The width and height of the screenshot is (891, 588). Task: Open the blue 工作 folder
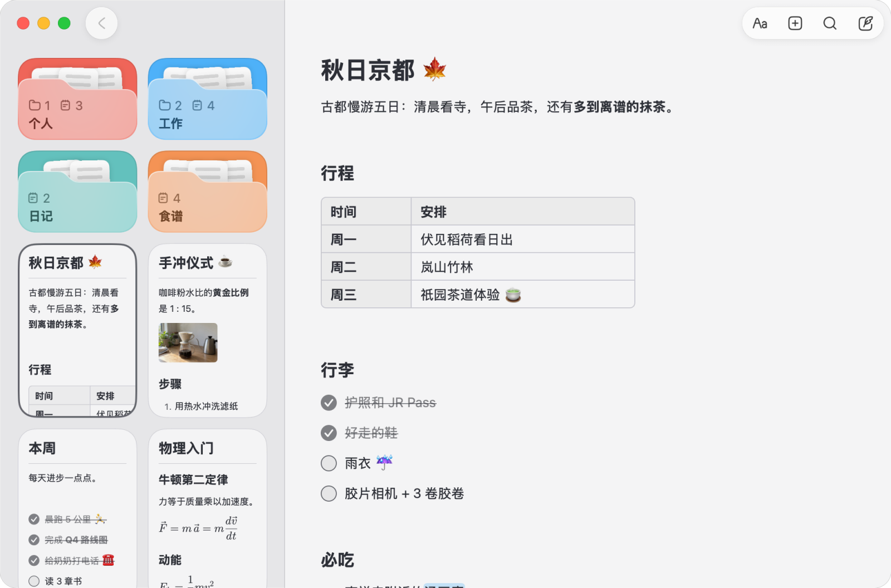click(208, 99)
